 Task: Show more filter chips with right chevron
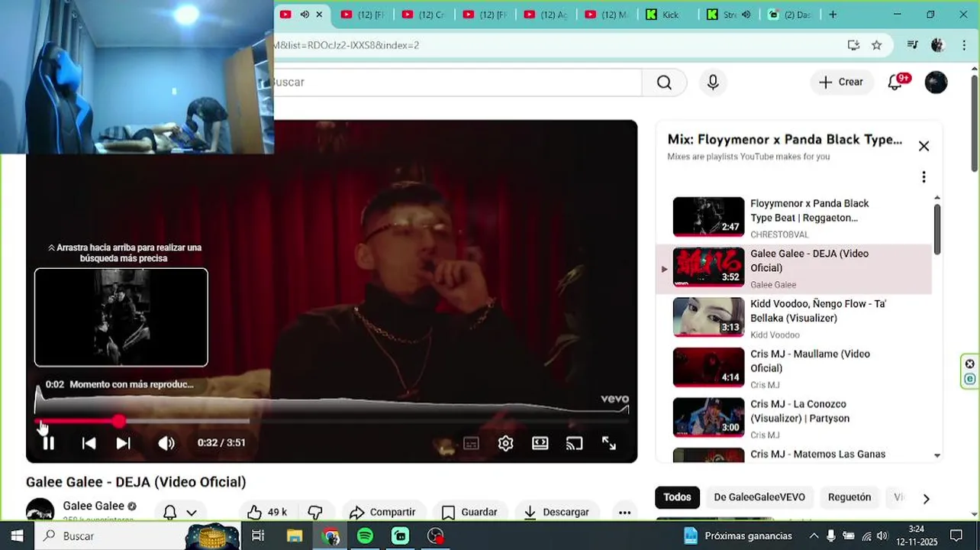point(926,499)
